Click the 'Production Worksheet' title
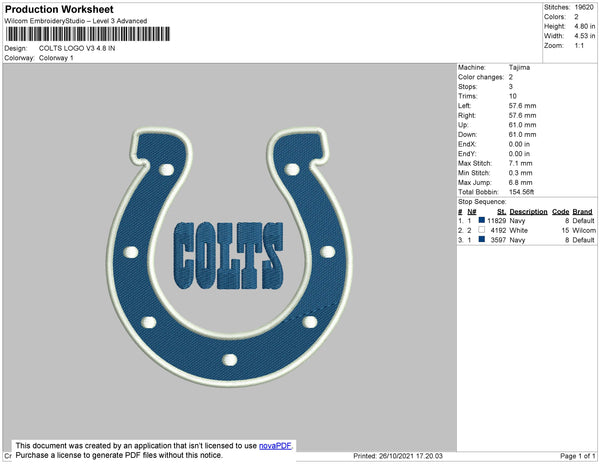Screen dimensions: 600x464 pyautogui.click(x=59, y=9)
